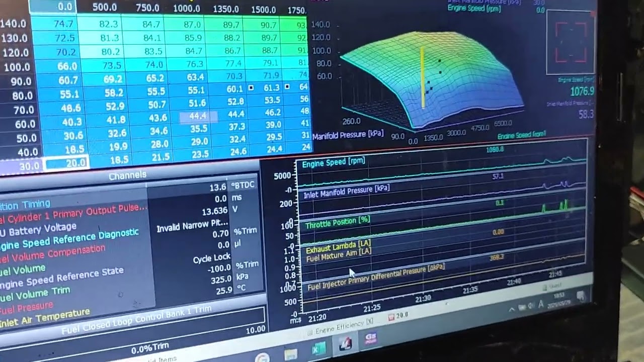Viewport: 644px width, 362px height.
Task: Click the Inlet Manifold Pressure [kPa] graph label
Action: tap(347, 191)
